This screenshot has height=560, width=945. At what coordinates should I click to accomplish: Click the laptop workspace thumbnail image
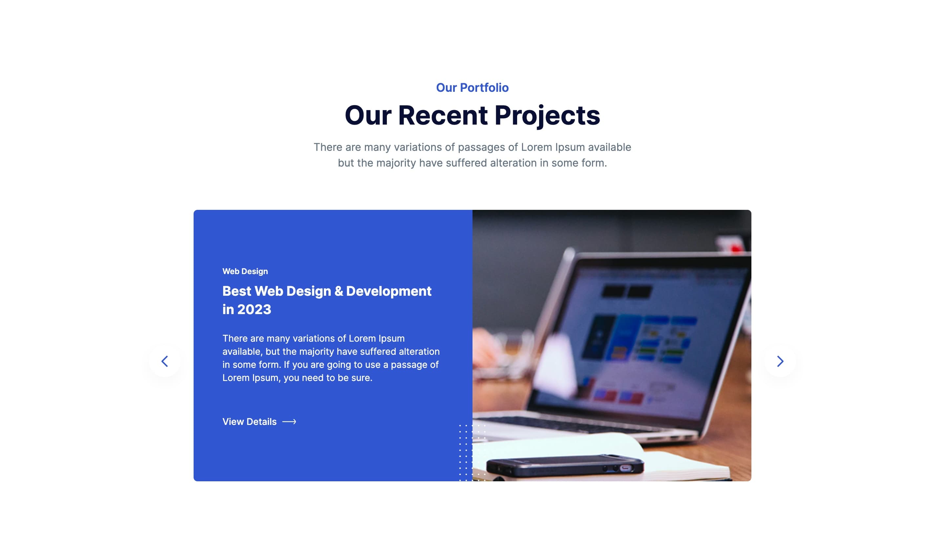[x=612, y=345]
